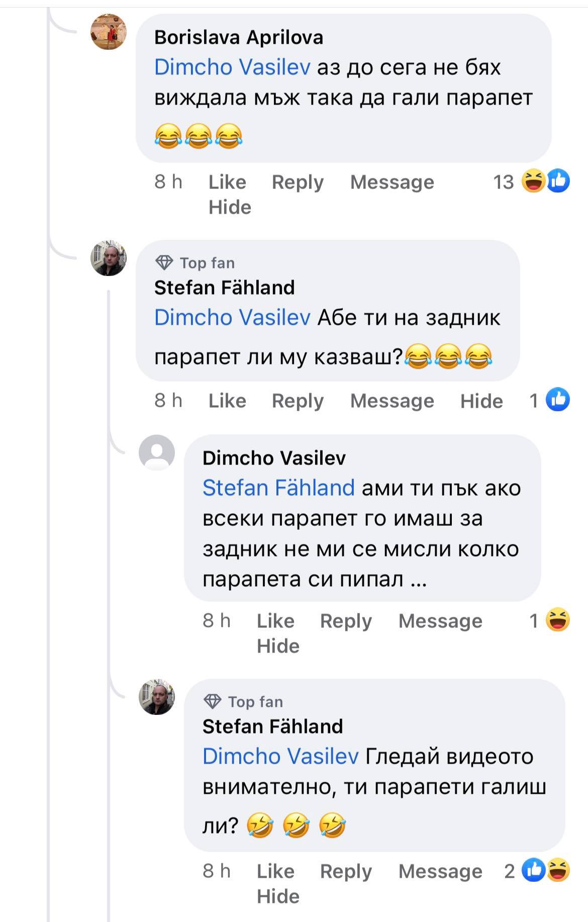
Task: Like Borislava Aprilova's comment
Action: click(227, 182)
